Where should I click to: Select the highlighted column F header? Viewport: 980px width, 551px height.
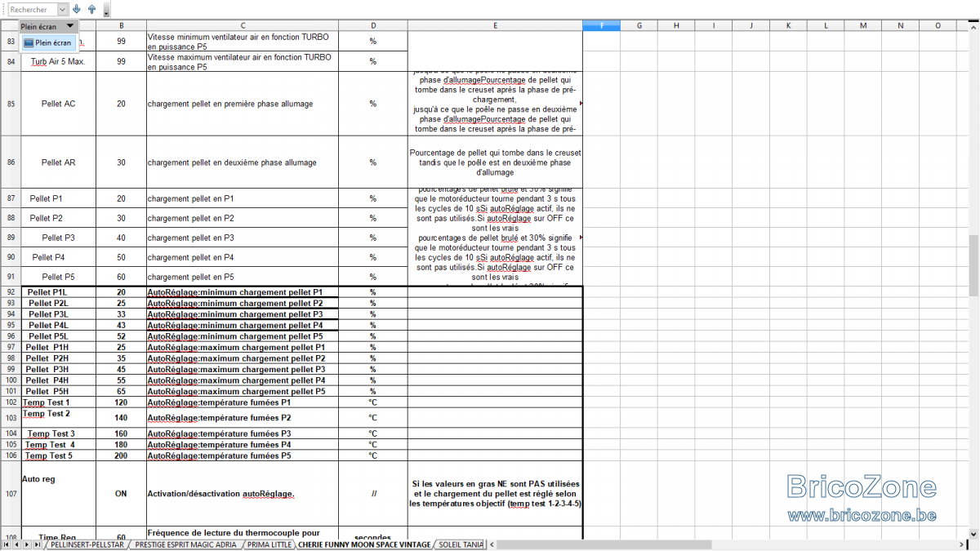[601, 26]
